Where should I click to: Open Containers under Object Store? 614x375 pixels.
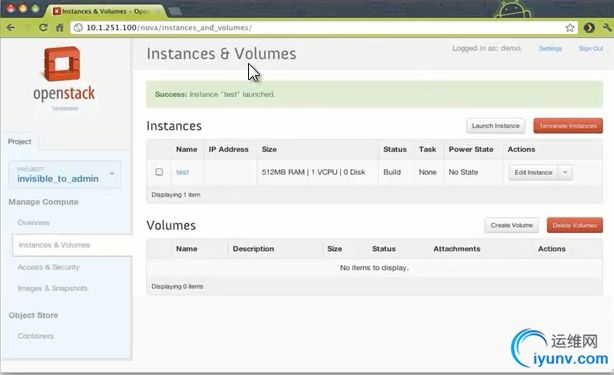pyautogui.click(x=36, y=336)
